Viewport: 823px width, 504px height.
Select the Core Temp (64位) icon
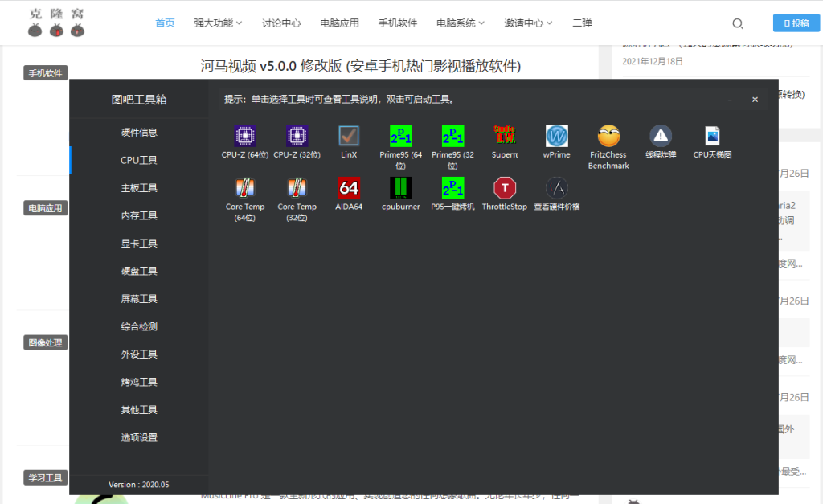244,188
